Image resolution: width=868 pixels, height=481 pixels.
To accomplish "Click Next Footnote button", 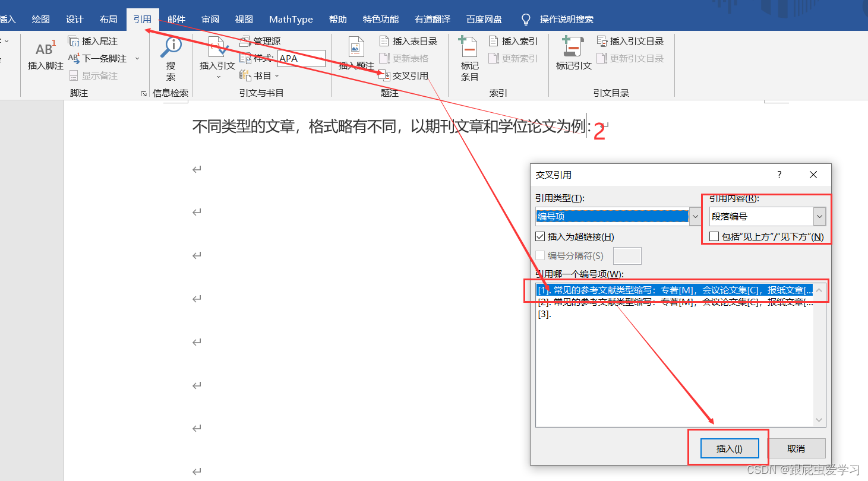I will pyautogui.click(x=97, y=58).
